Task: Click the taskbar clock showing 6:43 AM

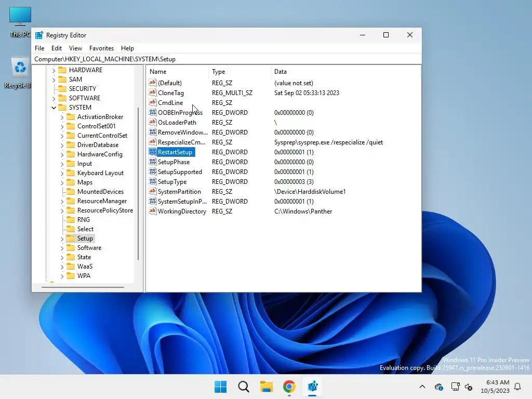Action: [495, 387]
